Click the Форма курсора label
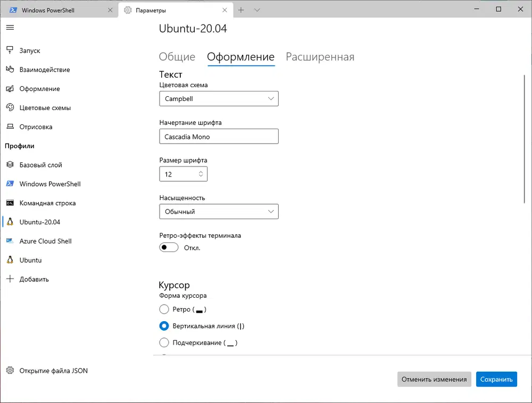 (183, 296)
